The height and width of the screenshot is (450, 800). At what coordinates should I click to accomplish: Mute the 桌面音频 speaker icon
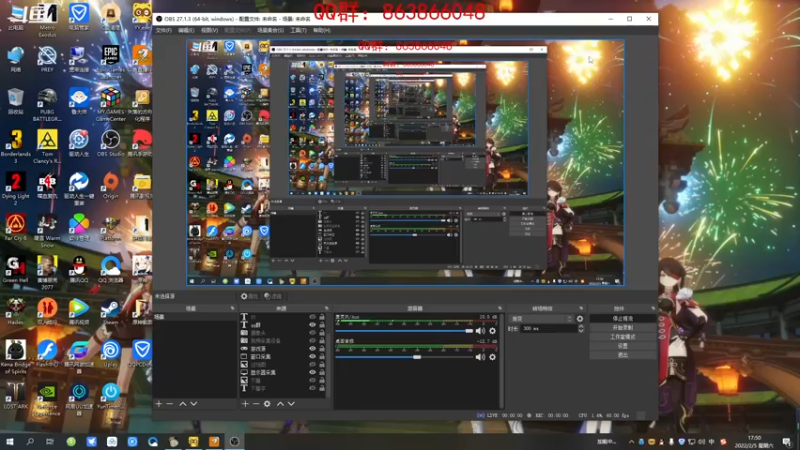(480, 357)
